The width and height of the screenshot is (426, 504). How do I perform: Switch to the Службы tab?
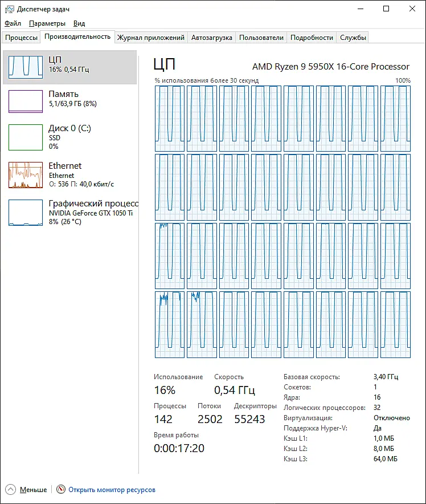(353, 38)
